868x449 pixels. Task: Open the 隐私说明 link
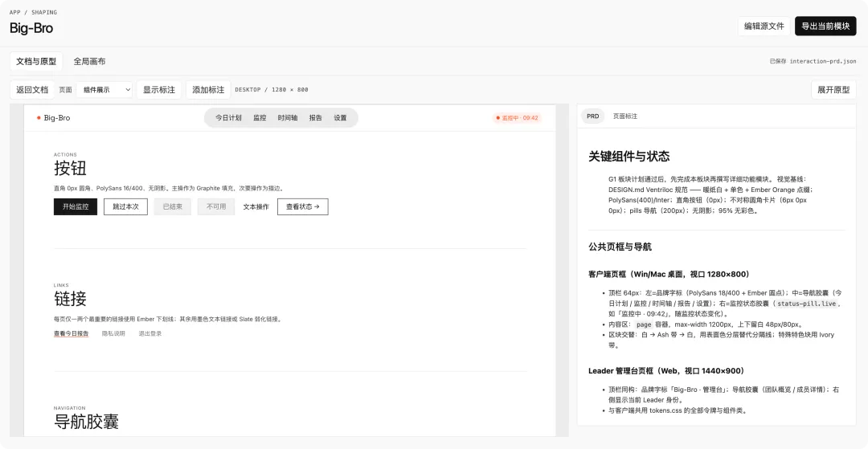pyautogui.click(x=113, y=333)
